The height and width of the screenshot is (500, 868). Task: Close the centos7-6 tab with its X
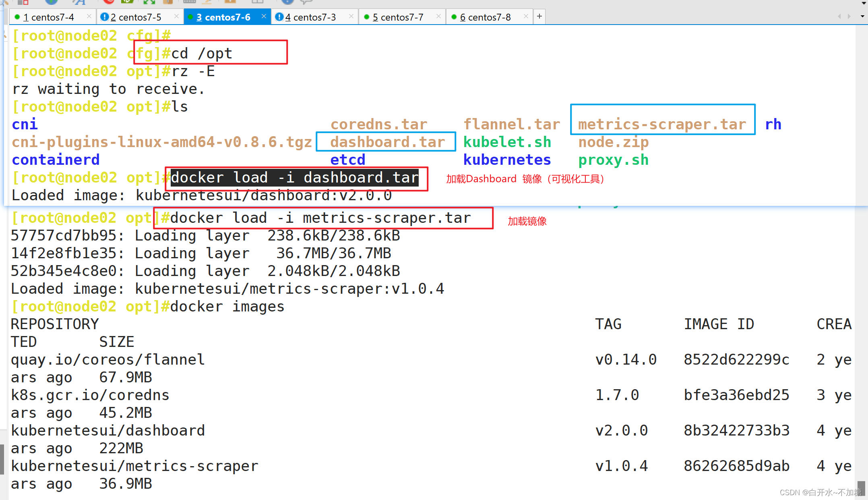tap(264, 16)
